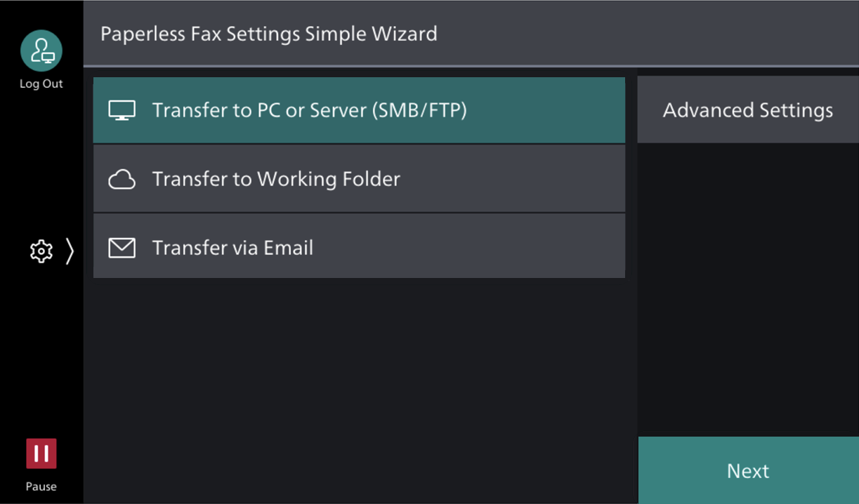Viewport: 859px width, 504px height.
Task: Click the person silhouette inside the teal circle
Action: (x=41, y=50)
